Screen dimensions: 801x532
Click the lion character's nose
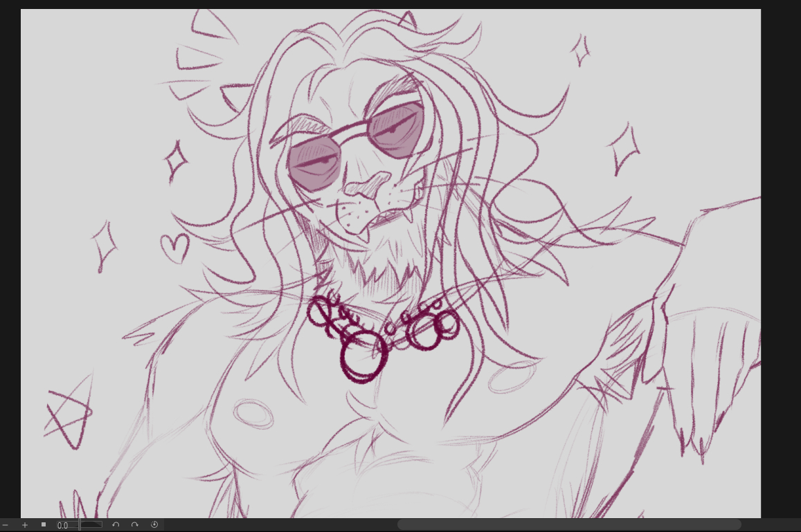(x=364, y=184)
